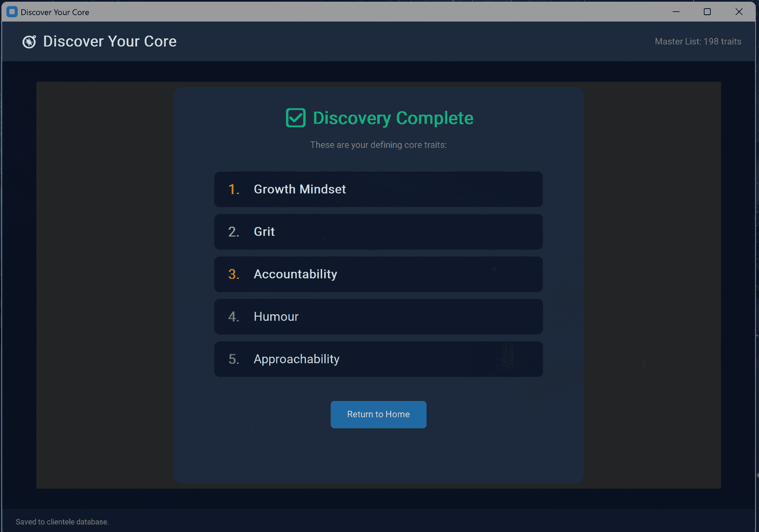Click the Master List: 198 traits label
Screen dimensions: 759x532
(x=698, y=41)
